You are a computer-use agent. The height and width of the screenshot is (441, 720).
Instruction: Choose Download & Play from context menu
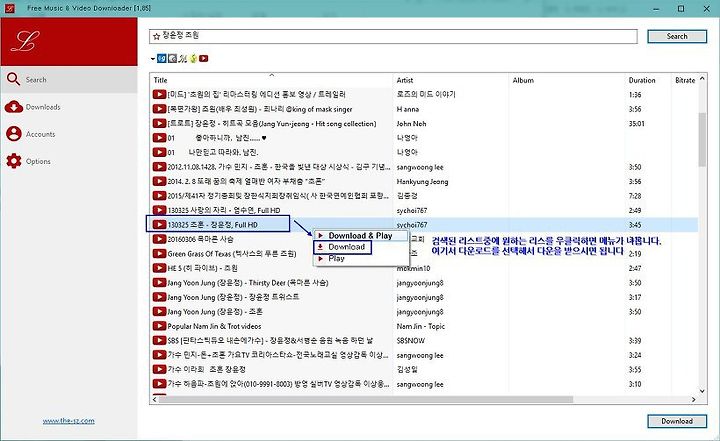click(x=360, y=236)
